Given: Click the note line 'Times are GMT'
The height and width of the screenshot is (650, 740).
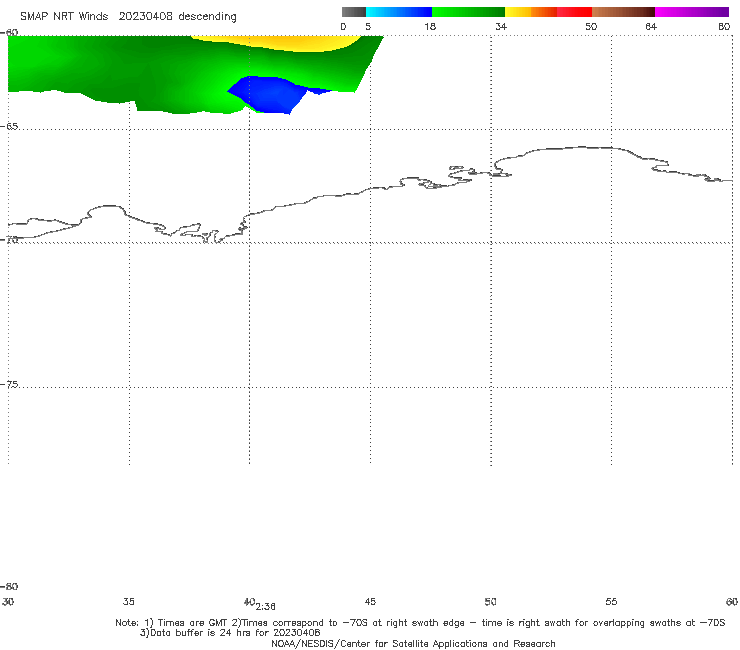Looking at the screenshot, I should point(193,623).
